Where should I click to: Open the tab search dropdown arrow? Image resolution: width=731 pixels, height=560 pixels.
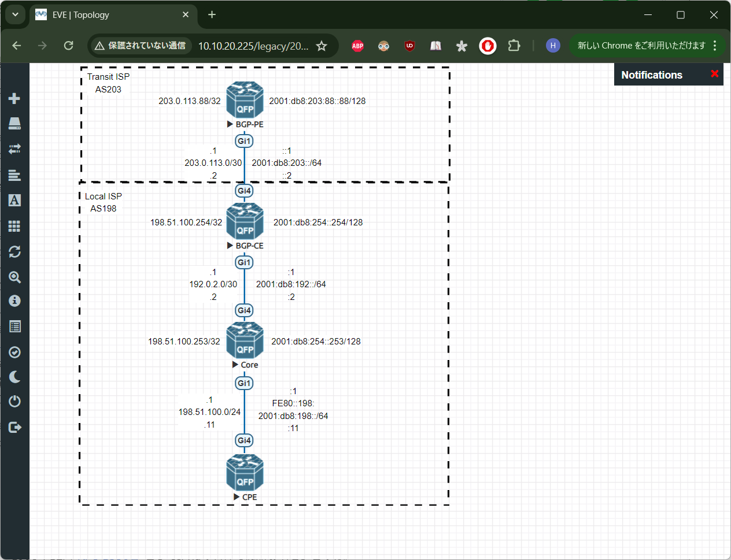click(x=15, y=15)
